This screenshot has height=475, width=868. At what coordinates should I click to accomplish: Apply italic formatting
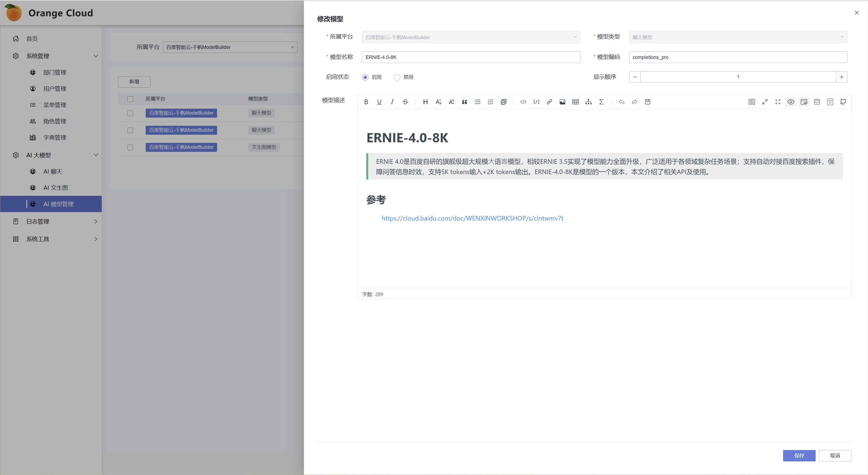click(392, 102)
